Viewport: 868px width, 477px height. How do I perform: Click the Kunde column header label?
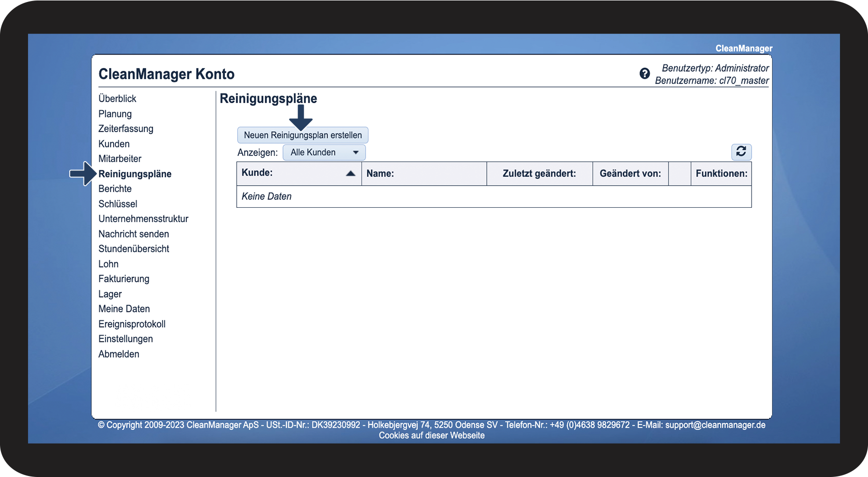point(257,173)
